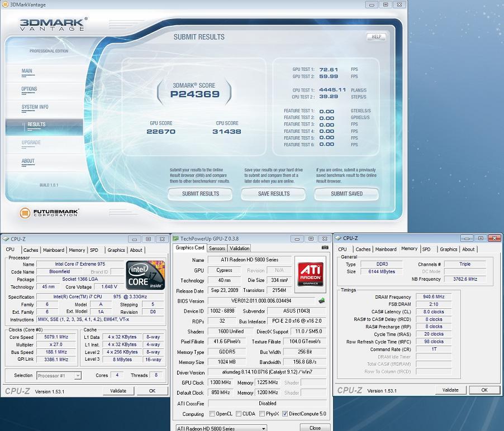Toggle the DirectCompute 5.0 checkbox
The width and height of the screenshot is (504, 431).
285,414
